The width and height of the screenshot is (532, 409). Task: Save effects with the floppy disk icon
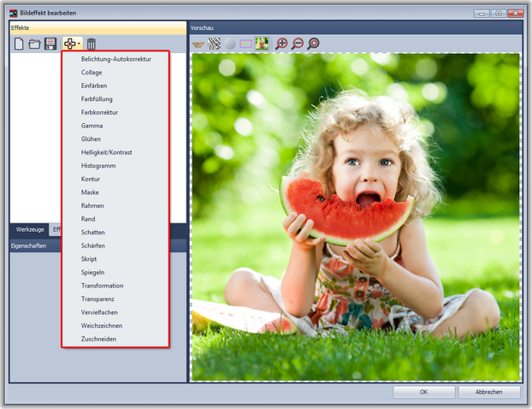(x=50, y=44)
